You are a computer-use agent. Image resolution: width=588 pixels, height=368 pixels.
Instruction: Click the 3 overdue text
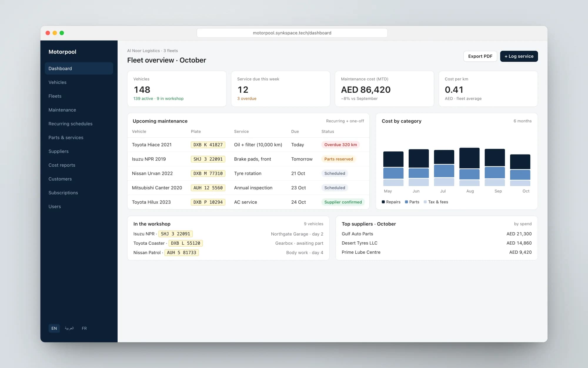(x=247, y=99)
